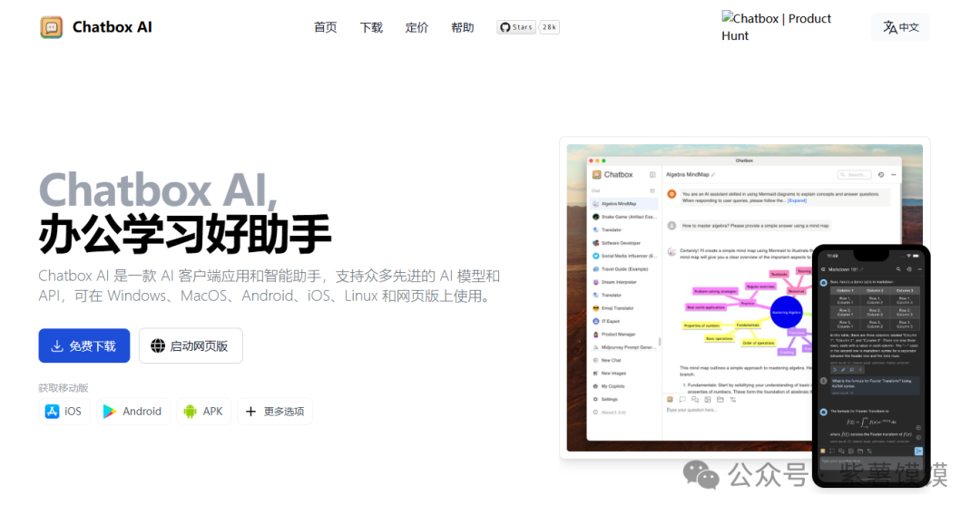Select Social Media Influencer in the preview sidebar
The width and height of the screenshot is (980, 515).
tap(623, 256)
